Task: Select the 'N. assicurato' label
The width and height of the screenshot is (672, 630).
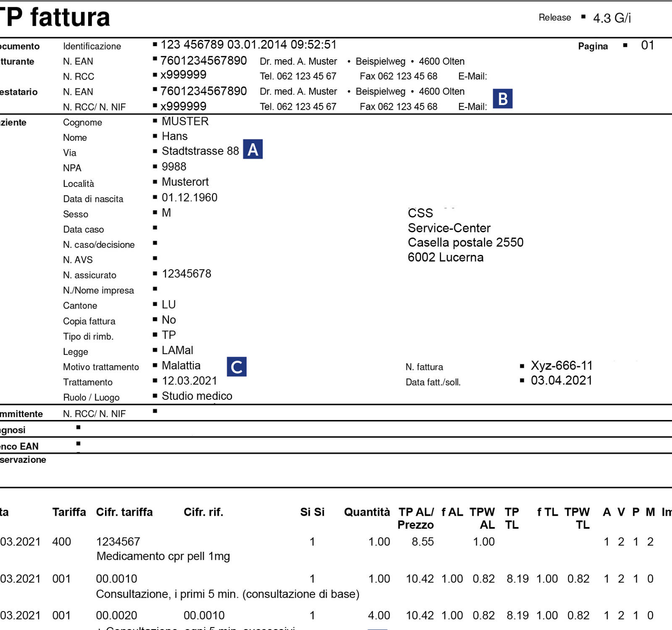Action: point(89,275)
